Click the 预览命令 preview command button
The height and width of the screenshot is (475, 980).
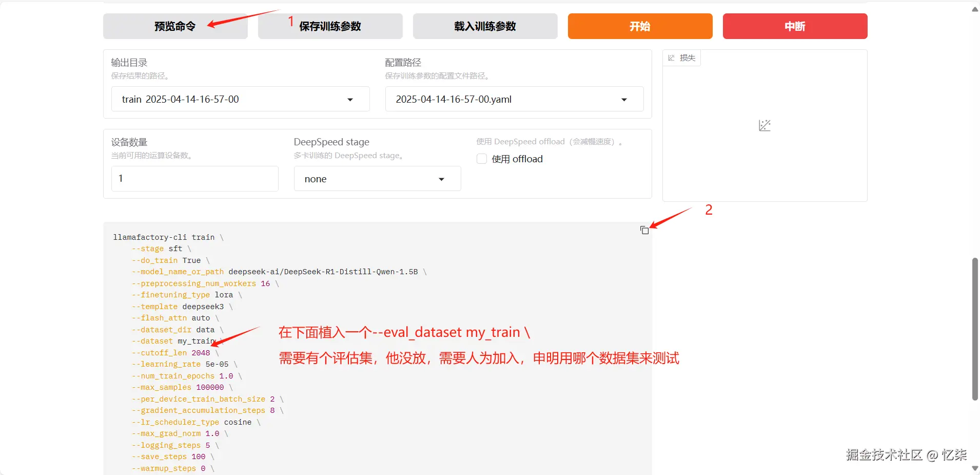point(175,26)
